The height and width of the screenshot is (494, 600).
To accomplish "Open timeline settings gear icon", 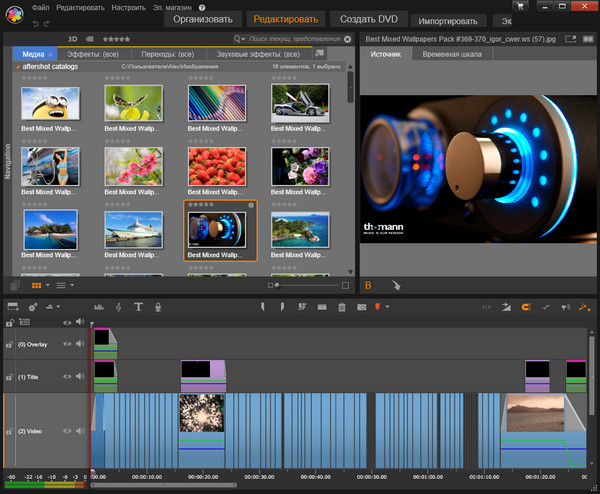I will (34, 306).
